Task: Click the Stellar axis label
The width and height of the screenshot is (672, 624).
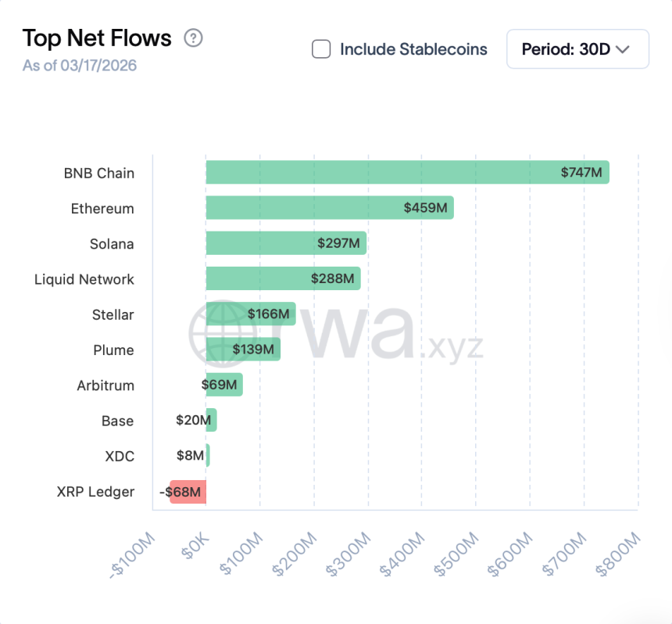Action: 113,314
